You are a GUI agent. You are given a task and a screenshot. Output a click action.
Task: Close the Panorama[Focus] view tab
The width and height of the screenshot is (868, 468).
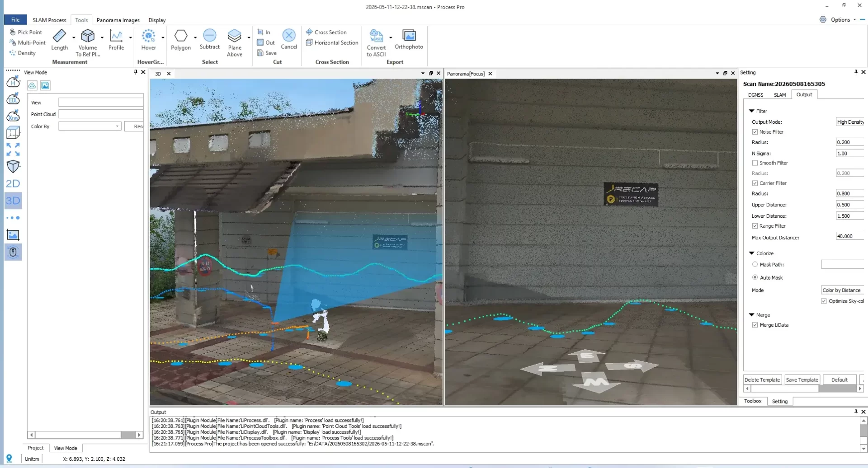[x=490, y=74]
